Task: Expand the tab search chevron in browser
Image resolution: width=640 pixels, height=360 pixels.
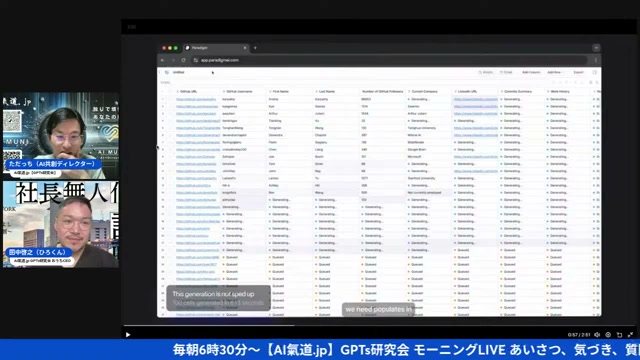Action: pos(596,48)
